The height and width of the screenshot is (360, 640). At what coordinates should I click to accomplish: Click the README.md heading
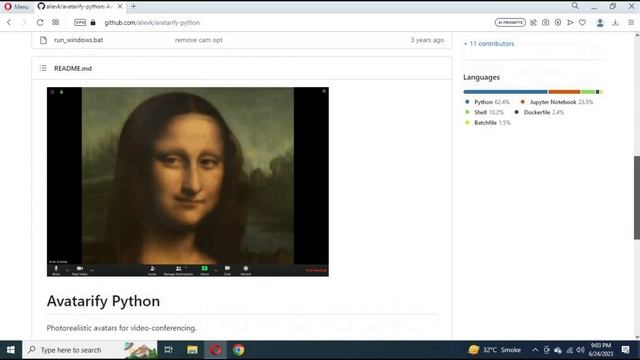[73, 68]
